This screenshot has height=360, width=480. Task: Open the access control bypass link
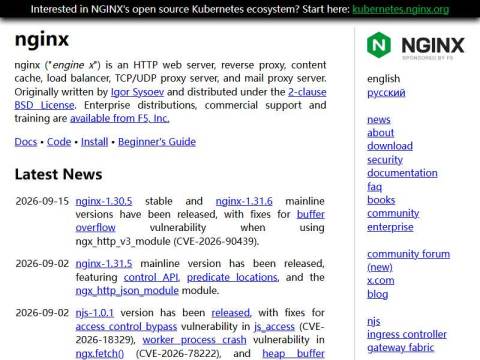(x=126, y=326)
